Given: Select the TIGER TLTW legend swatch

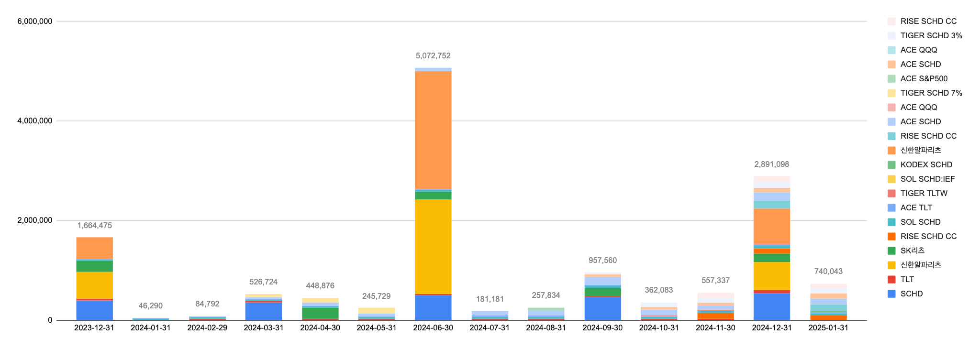Looking at the screenshot, I should (x=891, y=193).
